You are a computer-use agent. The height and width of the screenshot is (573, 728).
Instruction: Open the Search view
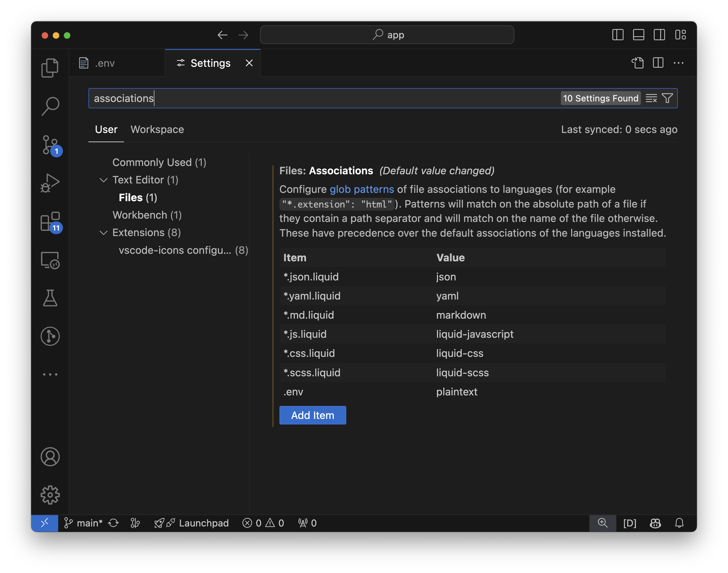pos(50,105)
